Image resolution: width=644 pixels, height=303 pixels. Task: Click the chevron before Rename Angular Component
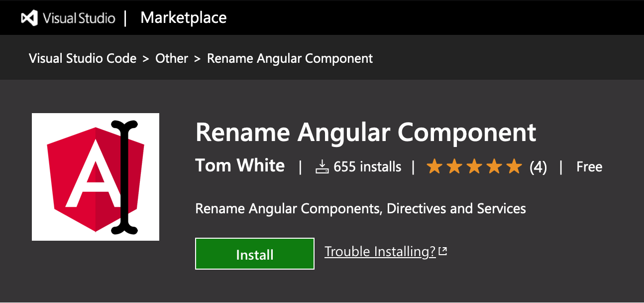click(x=198, y=58)
